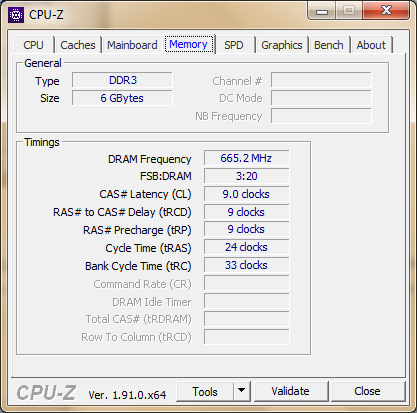Close the window with the red X
Image resolution: width=417 pixels, height=413 pixels.
(x=386, y=11)
